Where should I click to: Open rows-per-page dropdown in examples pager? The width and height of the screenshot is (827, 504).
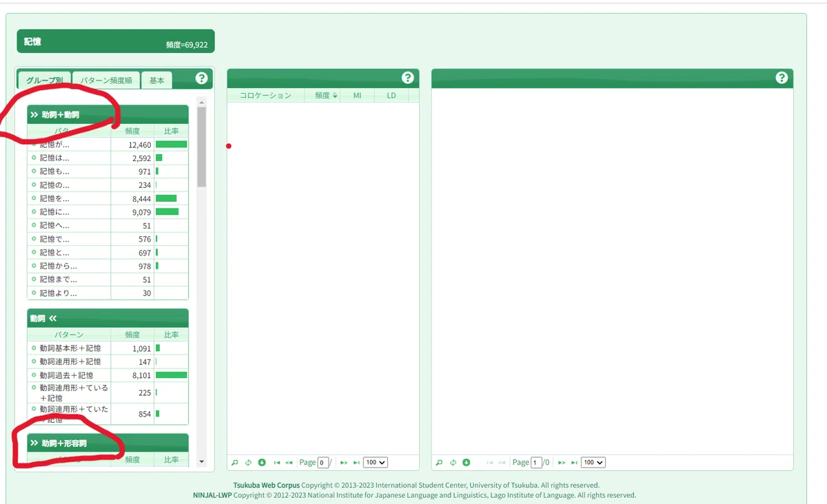click(593, 463)
